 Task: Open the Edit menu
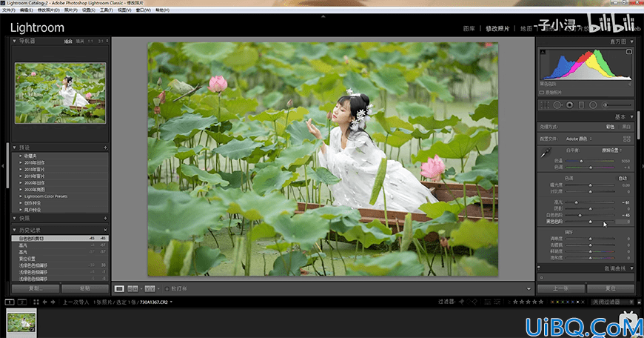27,10
